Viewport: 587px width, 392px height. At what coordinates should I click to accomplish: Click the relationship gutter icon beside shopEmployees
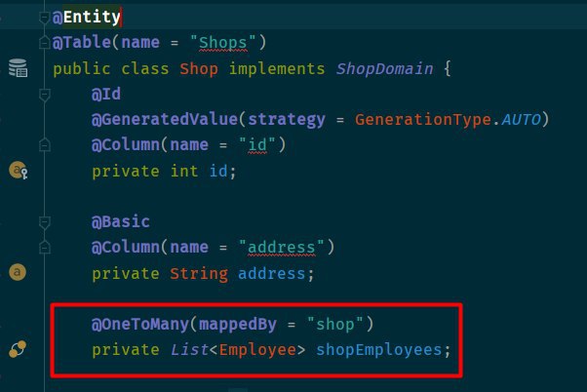pos(18,349)
